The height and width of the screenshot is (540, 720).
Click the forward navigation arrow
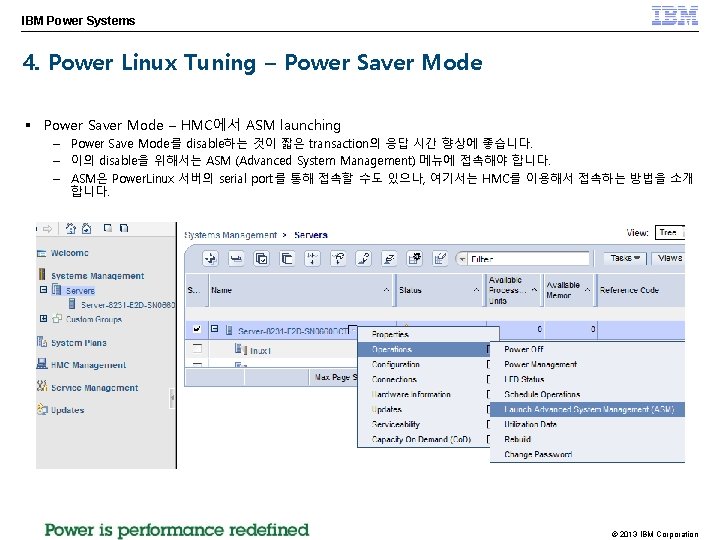click(47, 229)
